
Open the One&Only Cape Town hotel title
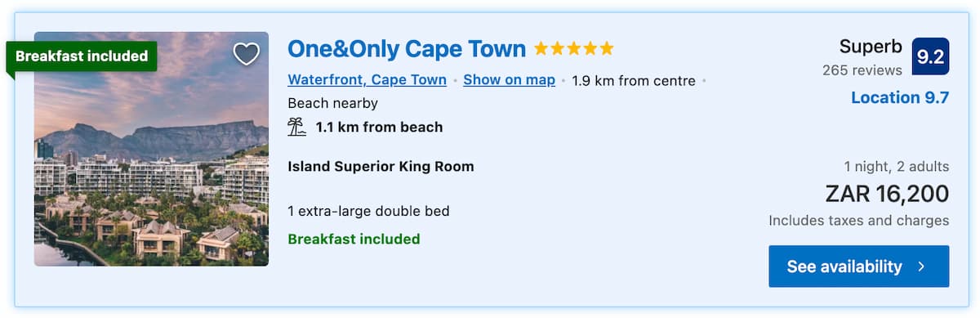(x=407, y=49)
